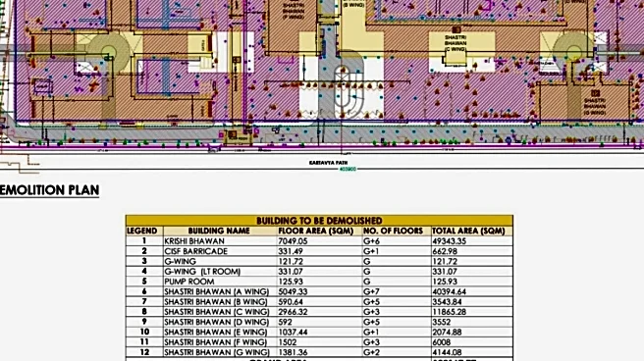Viewport: 644px width, 361px height.
Task: Click legend number '1' for Krishi Bhawan
Action: pos(144,240)
